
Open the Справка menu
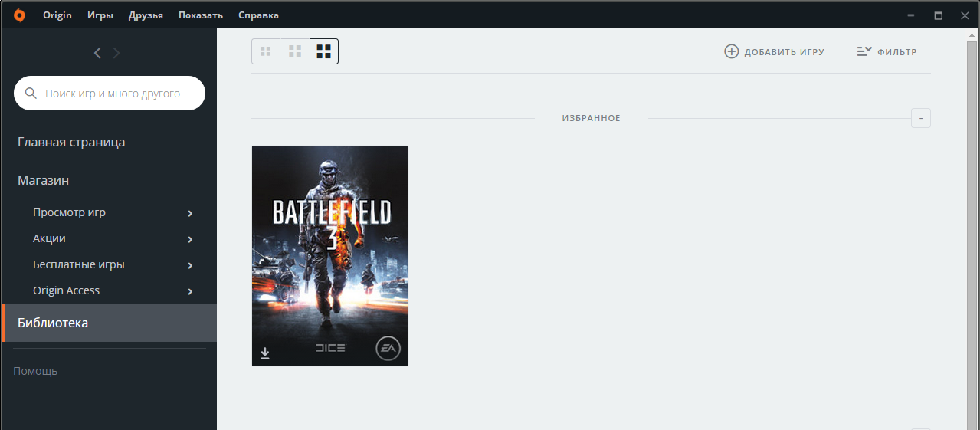[258, 15]
